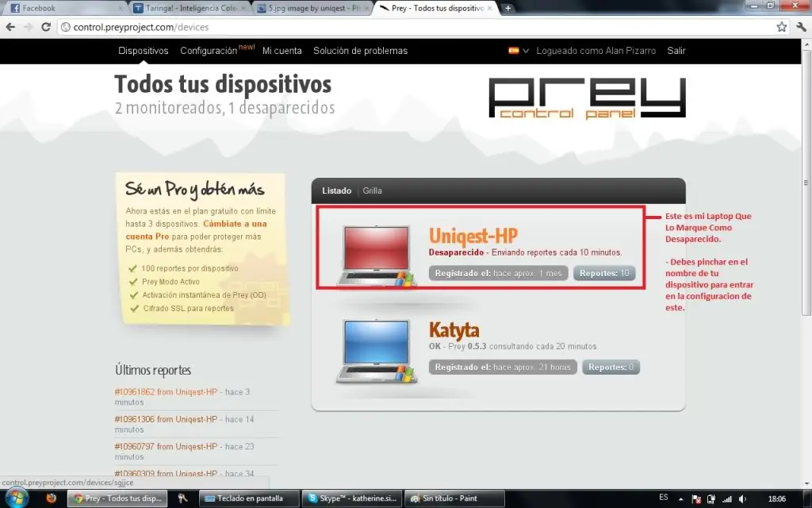Click the ES language indicator in taskbar
The image size is (812, 508).
point(664,497)
